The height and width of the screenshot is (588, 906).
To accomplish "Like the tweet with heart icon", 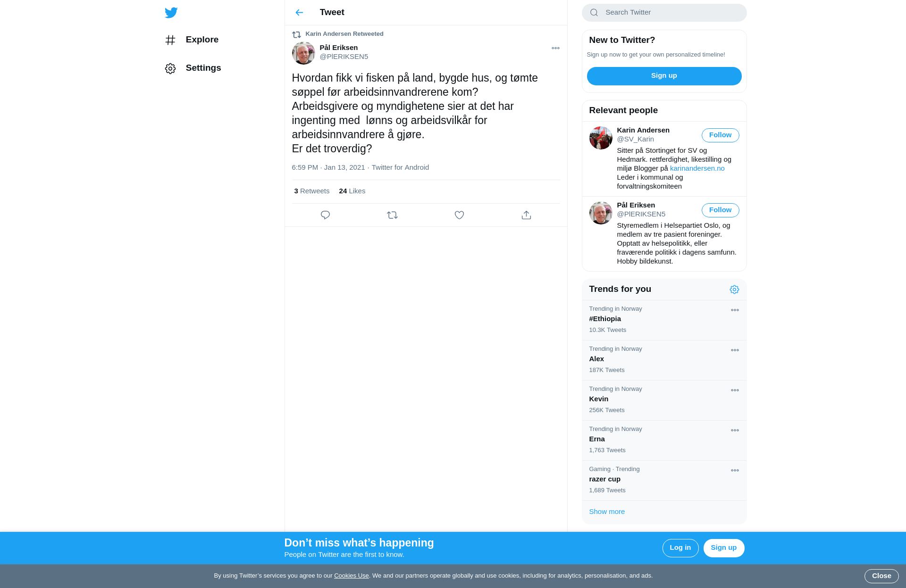I will click(x=459, y=215).
